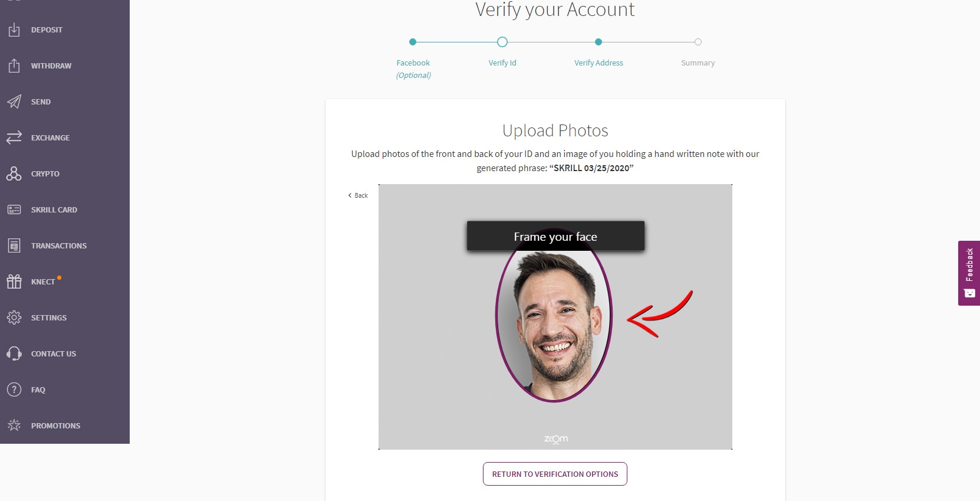Select the Send paper plane icon
980x501 pixels.
click(x=14, y=101)
